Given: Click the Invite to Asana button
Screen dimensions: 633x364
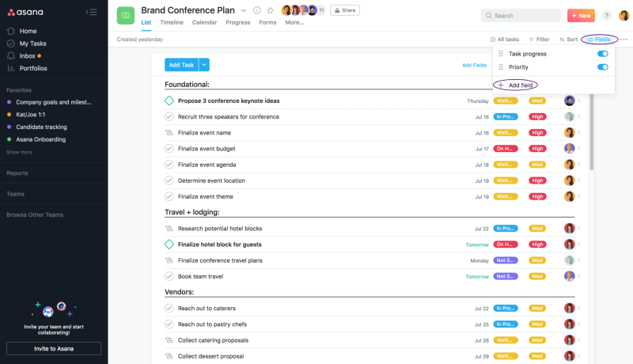Looking at the screenshot, I should pos(54,349).
